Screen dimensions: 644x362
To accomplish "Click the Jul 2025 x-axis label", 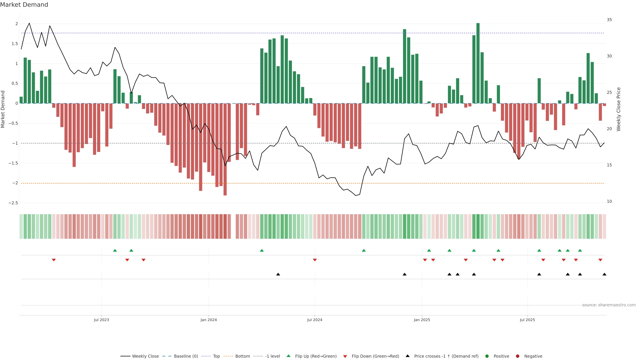I will click(x=527, y=320).
